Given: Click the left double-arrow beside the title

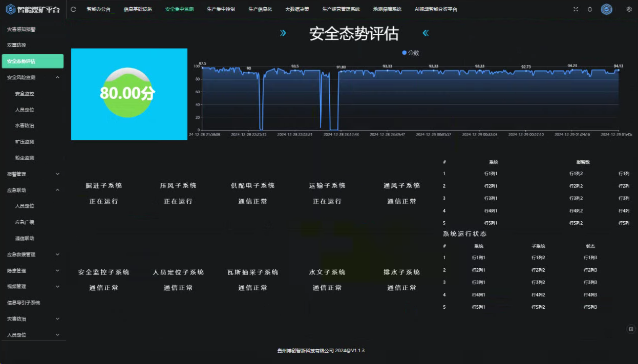Looking at the screenshot, I should (x=426, y=33).
